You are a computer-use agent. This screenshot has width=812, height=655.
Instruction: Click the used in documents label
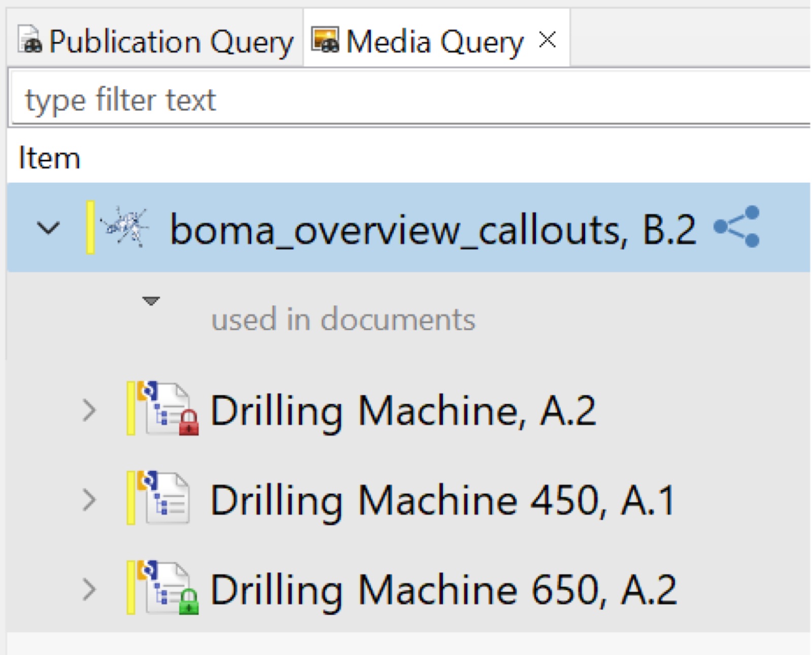(344, 319)
